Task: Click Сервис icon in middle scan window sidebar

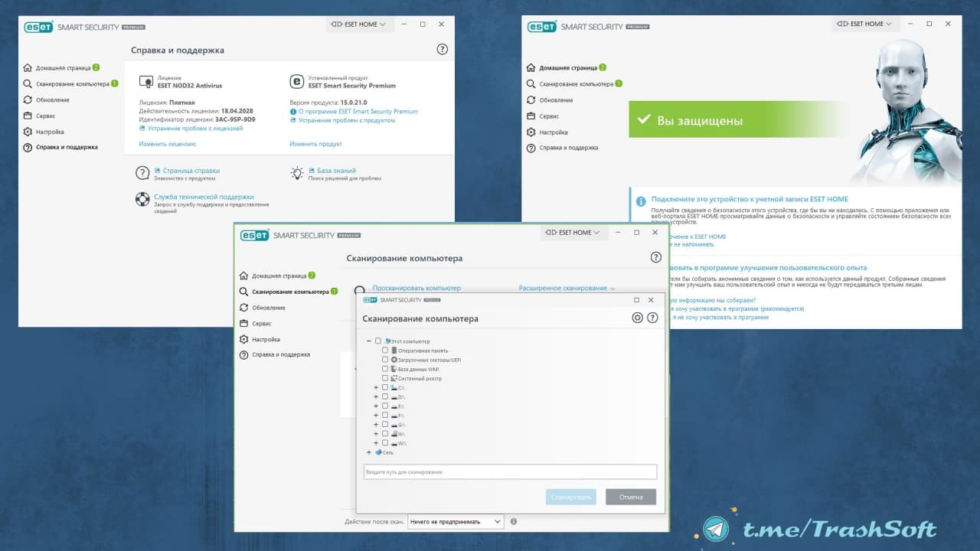Action: click(x=243, y=323)
